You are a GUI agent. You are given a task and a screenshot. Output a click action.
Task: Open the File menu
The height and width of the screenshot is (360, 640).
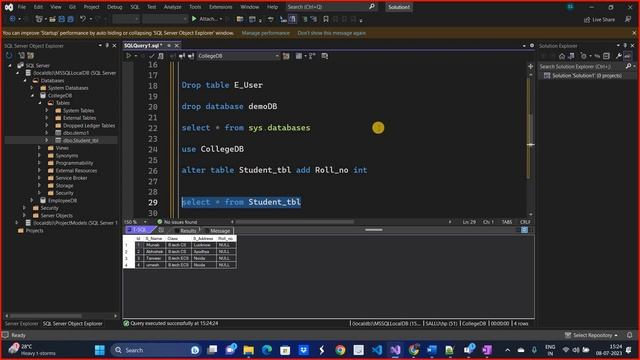click(x=22, y=7)
